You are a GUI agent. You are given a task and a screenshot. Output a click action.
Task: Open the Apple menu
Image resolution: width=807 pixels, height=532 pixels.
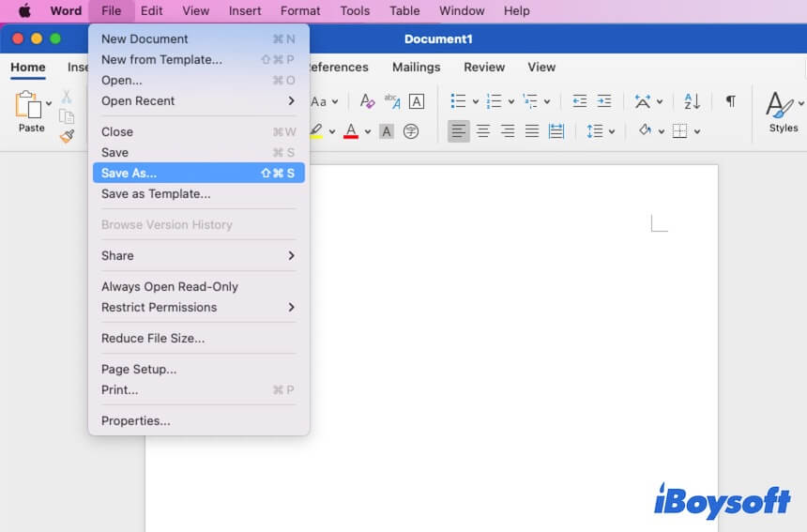click(24, 11)
